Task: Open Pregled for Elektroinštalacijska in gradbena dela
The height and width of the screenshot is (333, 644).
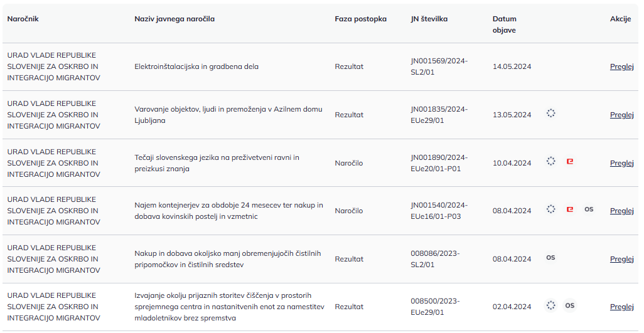Action: point(622,66)
